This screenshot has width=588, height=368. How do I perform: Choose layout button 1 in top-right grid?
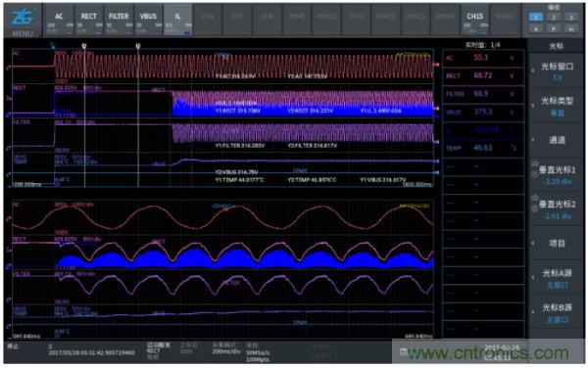(535, 18)
